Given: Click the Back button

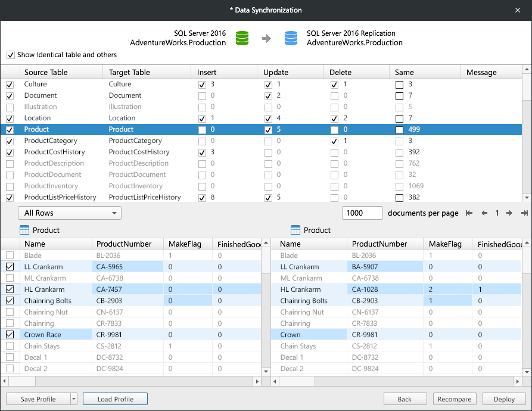Looking at the screenshot, I should tap(405, 399).
